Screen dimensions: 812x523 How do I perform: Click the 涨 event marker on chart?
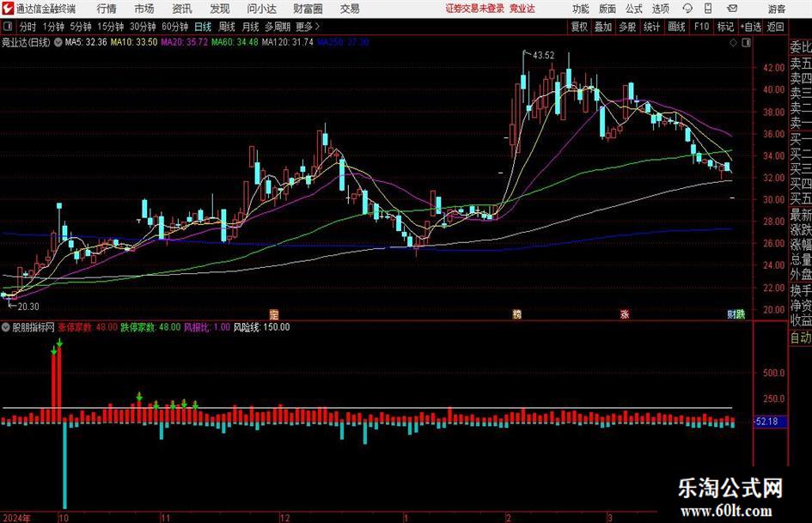pos(625,313)
